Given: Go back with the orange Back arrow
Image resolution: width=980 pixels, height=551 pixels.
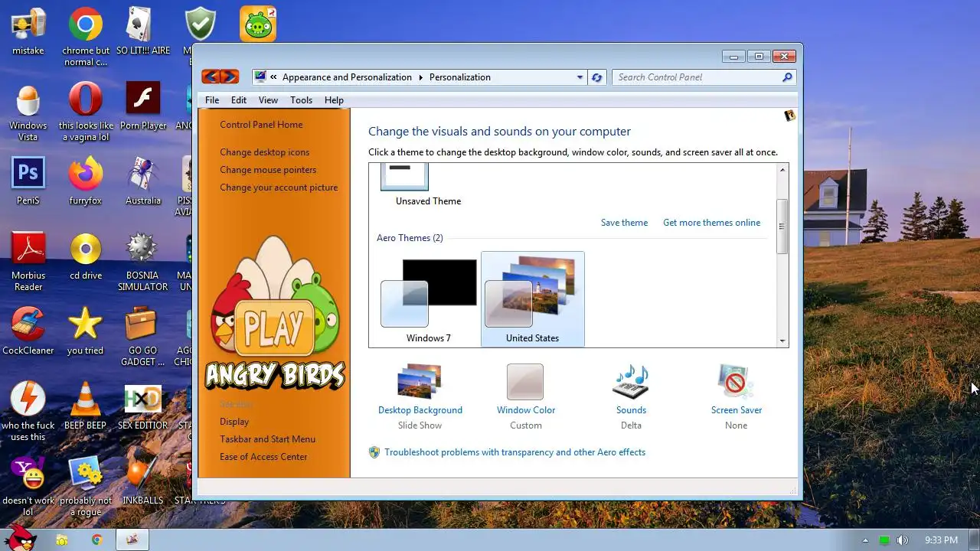Looking at the screenshot, I should point(211,77).
